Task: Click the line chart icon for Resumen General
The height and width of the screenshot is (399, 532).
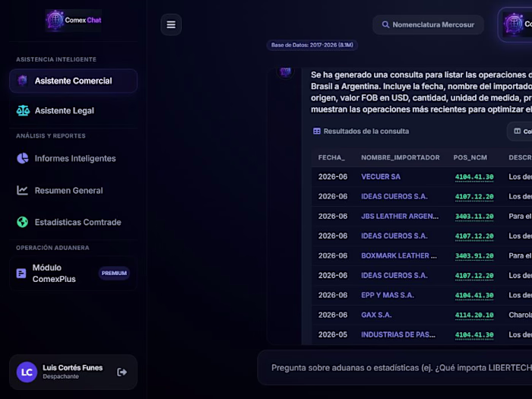Action: 22,190
